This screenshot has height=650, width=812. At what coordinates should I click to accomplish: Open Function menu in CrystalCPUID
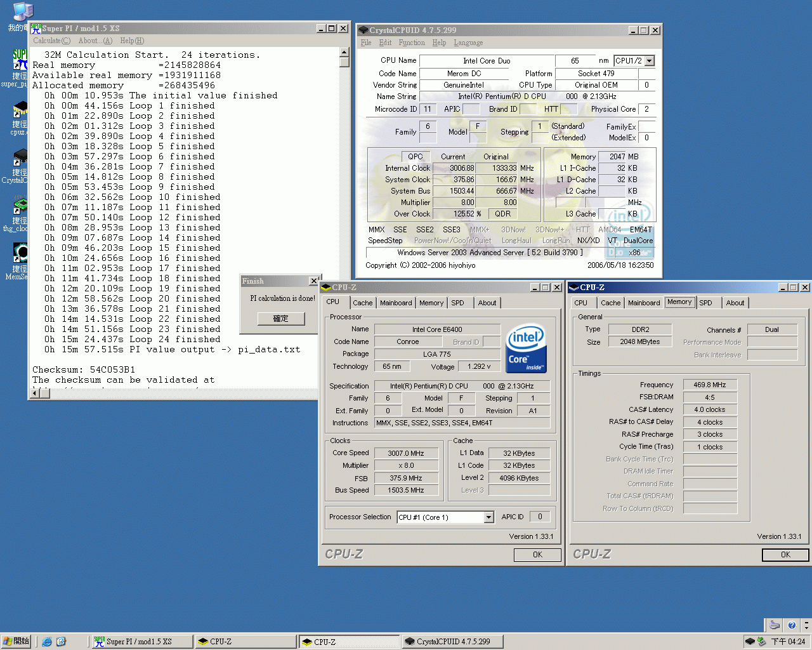[412, 43]
